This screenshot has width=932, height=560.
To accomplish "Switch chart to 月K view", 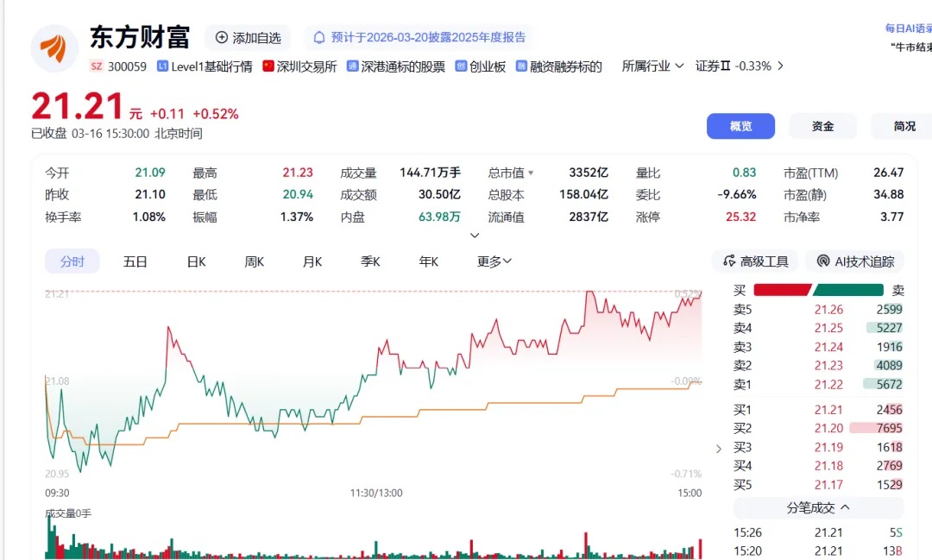I will [312, 261].
